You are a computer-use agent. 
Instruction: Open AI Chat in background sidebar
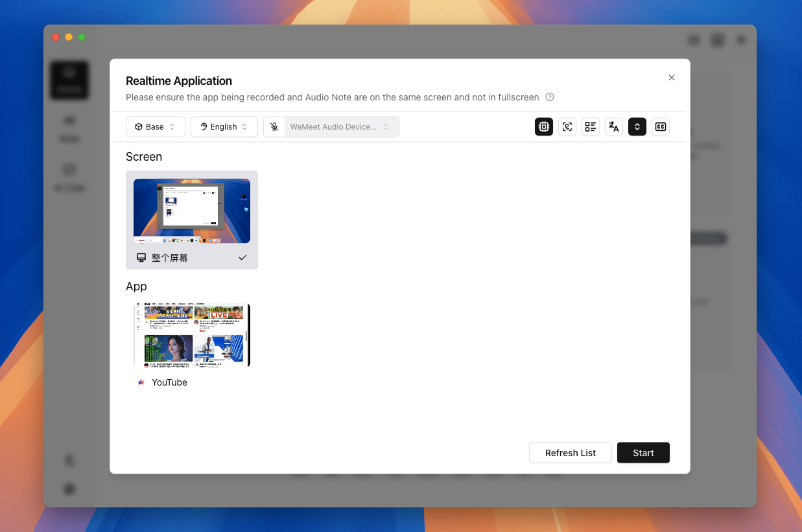click(x=69, y=177)
